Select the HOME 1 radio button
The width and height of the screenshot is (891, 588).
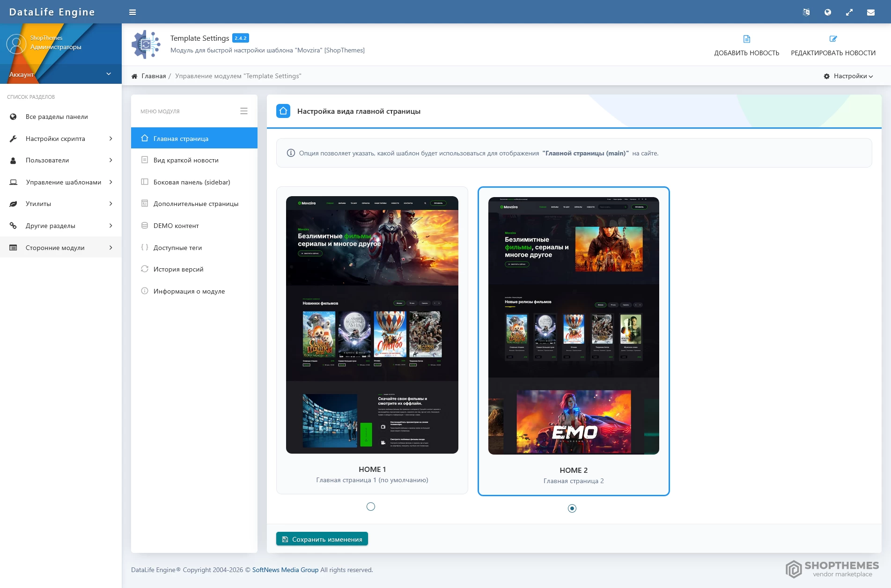point(371,507)
